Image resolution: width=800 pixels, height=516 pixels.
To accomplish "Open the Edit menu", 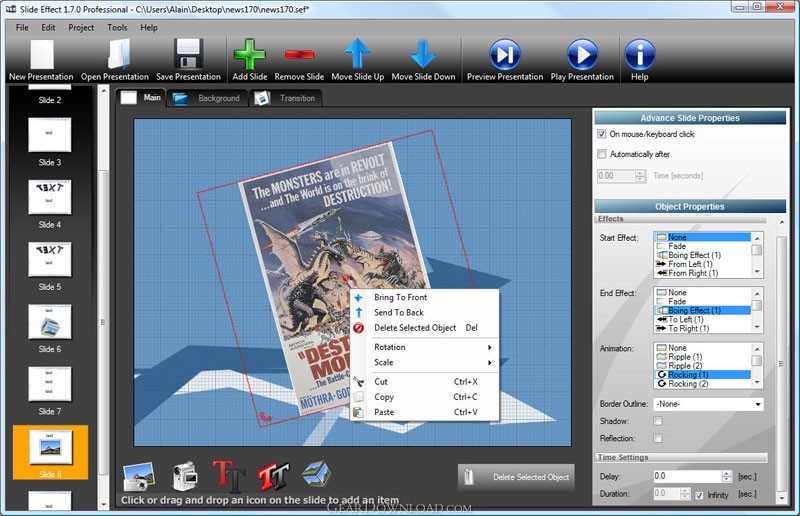I will coord(48,28).
